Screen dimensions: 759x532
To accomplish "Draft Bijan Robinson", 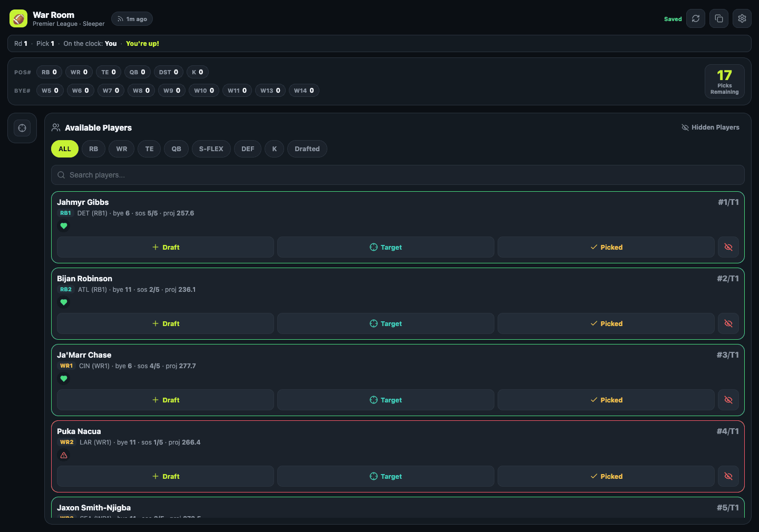I will (166, 323).
